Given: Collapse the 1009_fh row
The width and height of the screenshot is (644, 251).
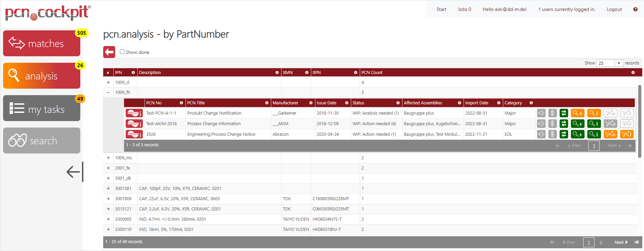Looking at the screenshot, I should tap(108, 92).
